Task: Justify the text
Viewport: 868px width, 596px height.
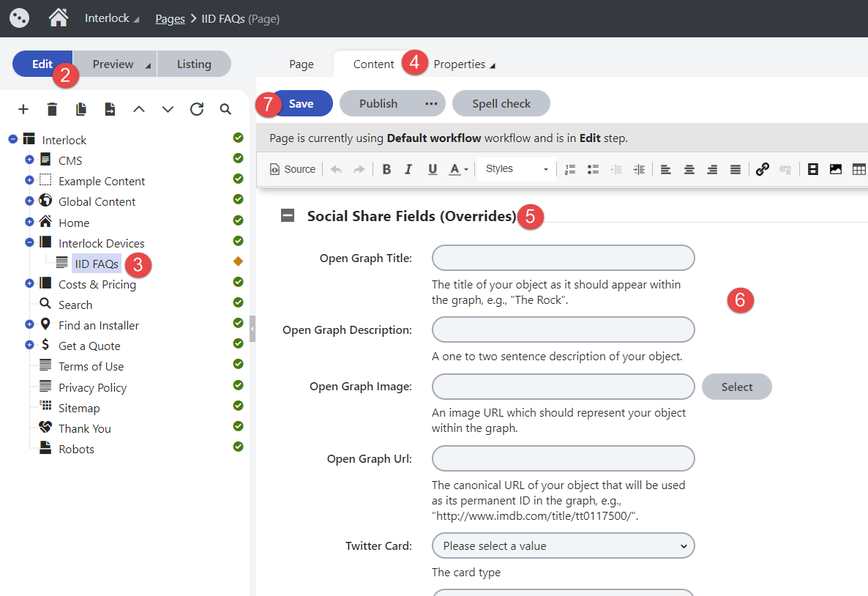Action: coord(735,169)
